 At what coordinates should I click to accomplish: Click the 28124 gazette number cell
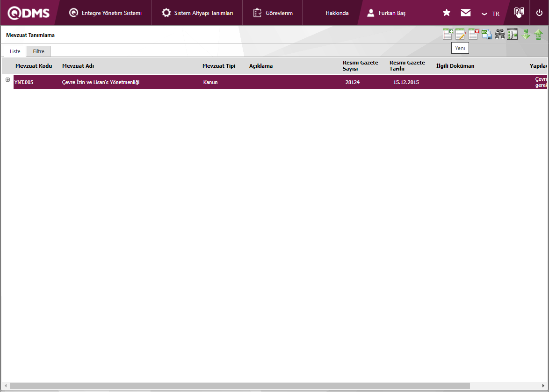353,82
